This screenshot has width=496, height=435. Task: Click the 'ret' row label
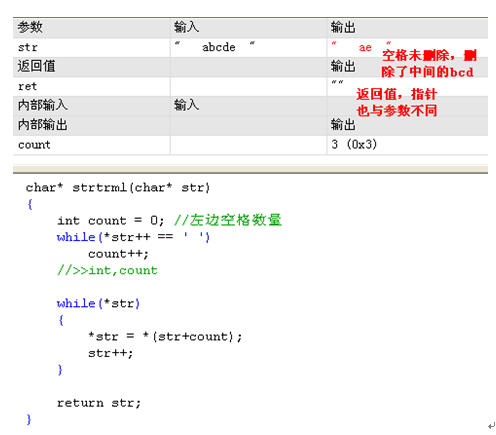(27, 86)
